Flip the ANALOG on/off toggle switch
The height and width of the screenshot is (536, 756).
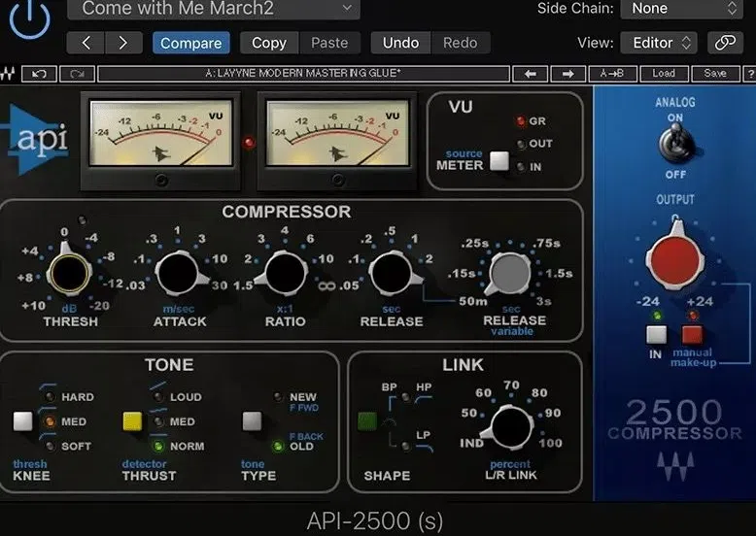tap(675, 142)
